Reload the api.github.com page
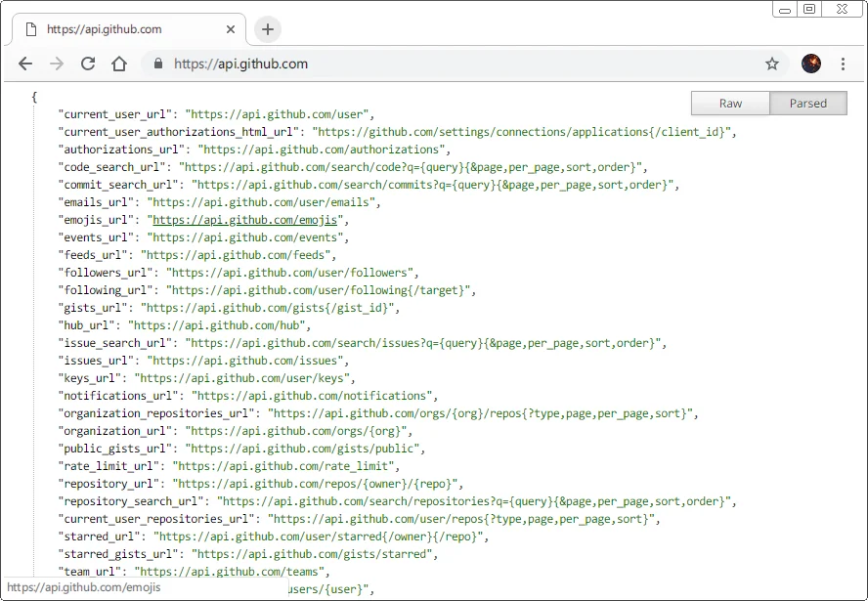The width and height of the screenshot is (868, 601). 88,63
